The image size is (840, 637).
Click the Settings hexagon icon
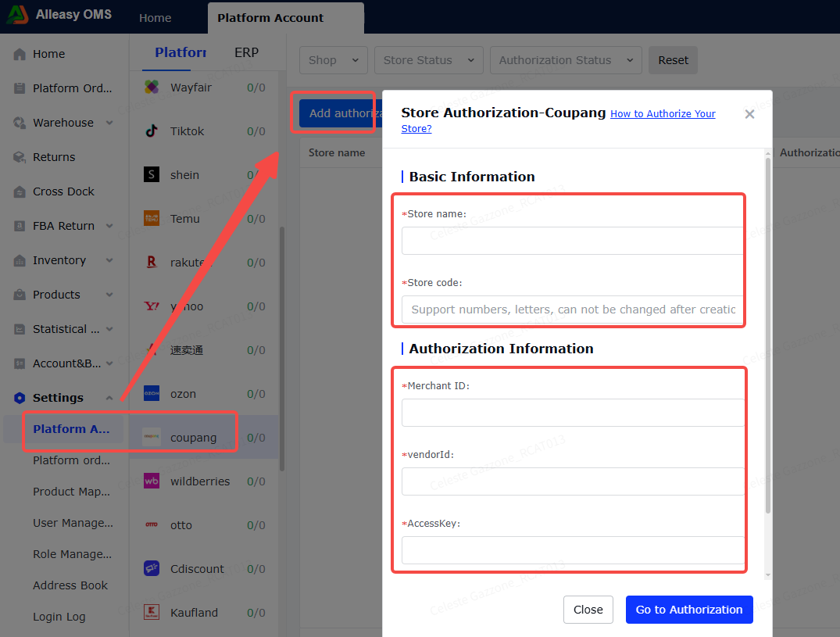pyautogui.click(x=20, y=398)
